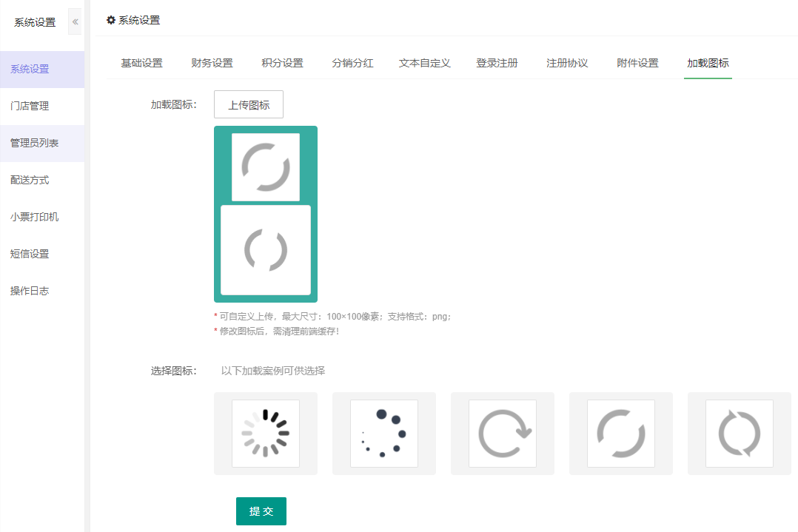Pick the double-arrow cycle loading icon

[x=740, y=434]
